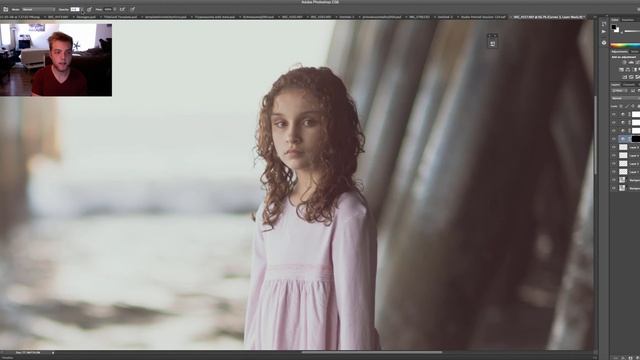Click the Lock image pixels brush icon

(x=627, y=106)
